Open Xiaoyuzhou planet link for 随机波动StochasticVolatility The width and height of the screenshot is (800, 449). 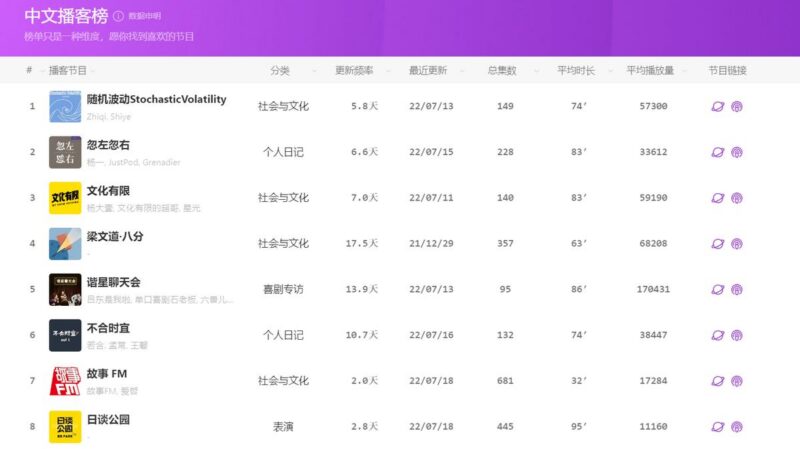(x=718, y=106)
